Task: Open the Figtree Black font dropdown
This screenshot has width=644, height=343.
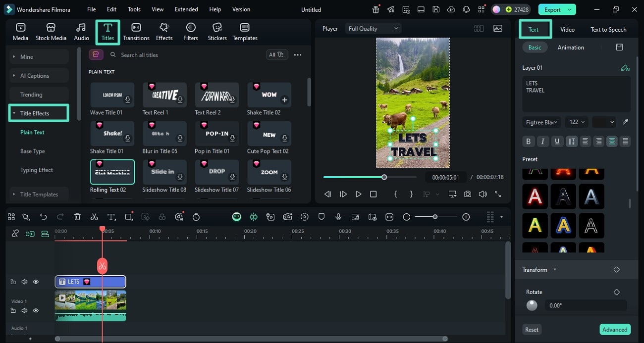Action: click(x=542, y=122)
